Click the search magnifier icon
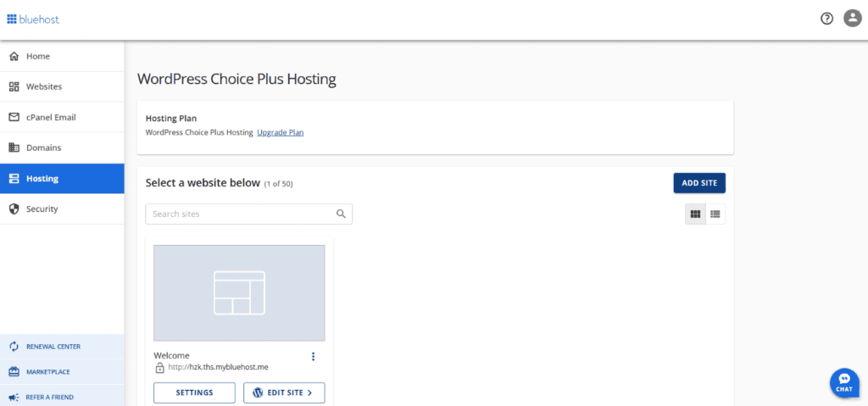Screen dimensions: 868x406 coord(341,214)
